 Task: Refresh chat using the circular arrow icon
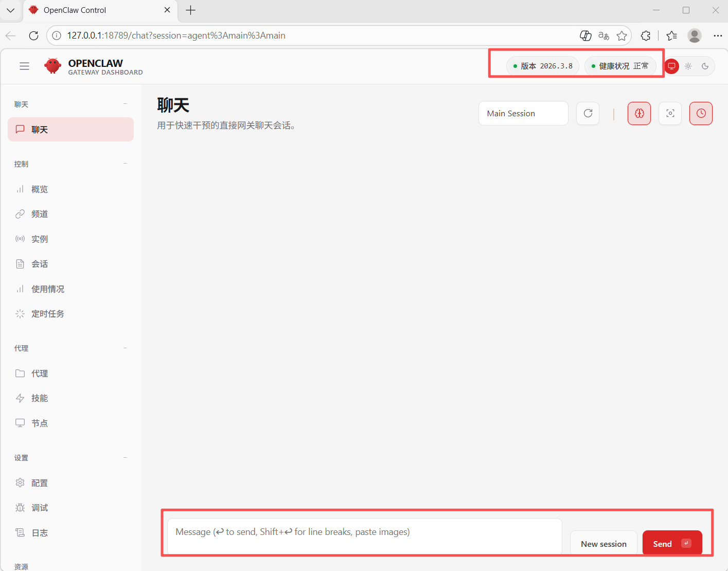[x=588, y=113]
